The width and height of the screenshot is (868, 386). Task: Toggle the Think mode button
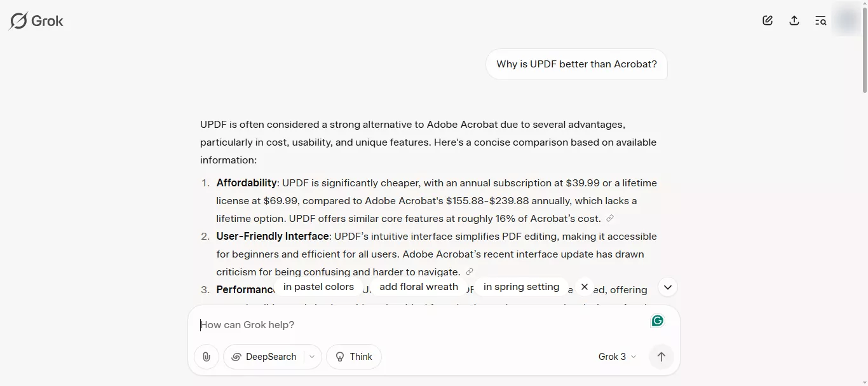pos(354,357)
